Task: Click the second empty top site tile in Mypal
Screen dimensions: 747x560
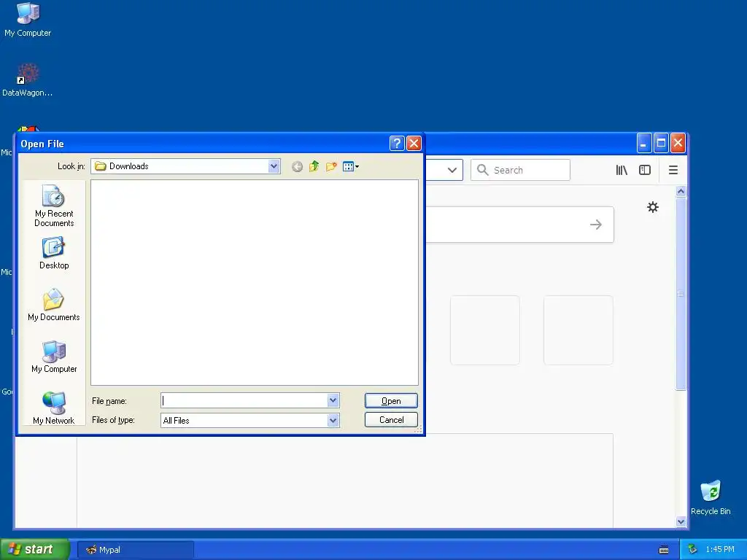Action: point(578,330)
